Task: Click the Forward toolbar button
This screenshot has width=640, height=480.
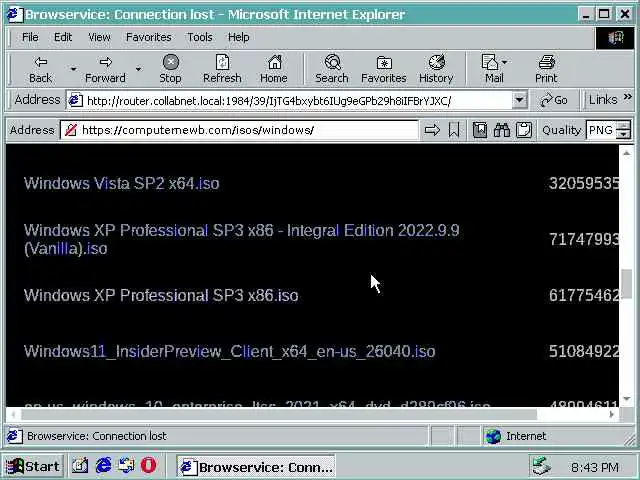Action: click(x=105, y=69)
